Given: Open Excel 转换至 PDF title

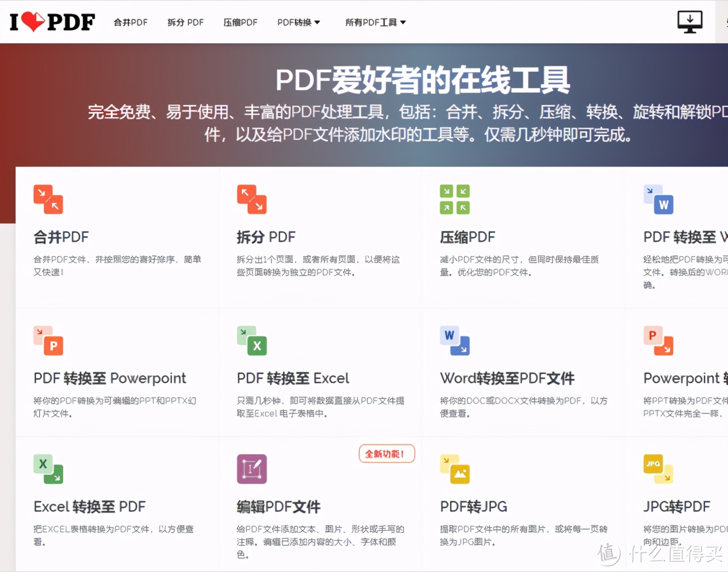Looking at the screenshot, I should (x=89, y=507).
